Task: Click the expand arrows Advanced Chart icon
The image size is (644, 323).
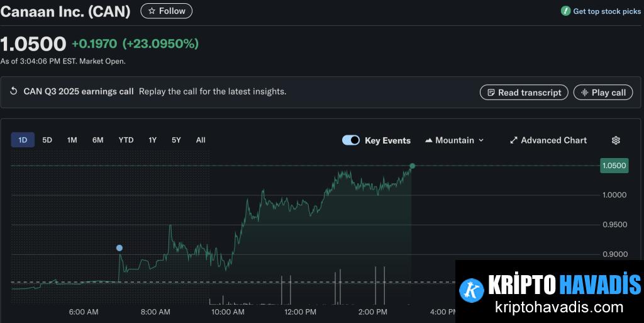Action: coord(513,140)
